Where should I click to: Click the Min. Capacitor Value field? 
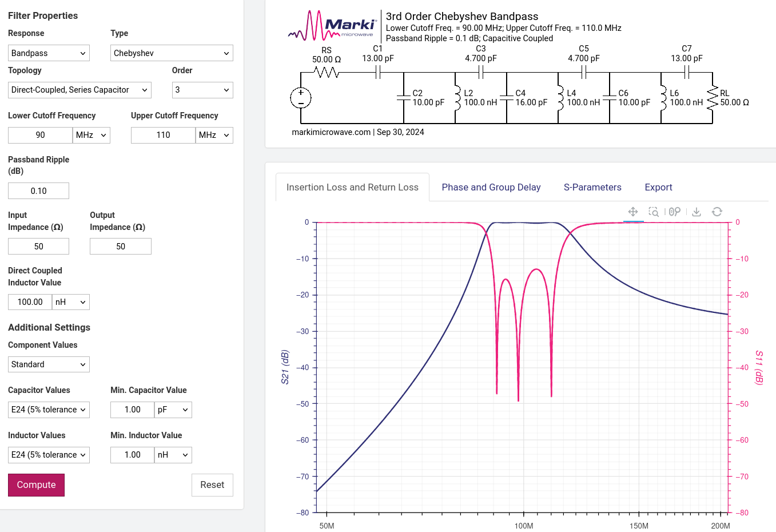132,410
